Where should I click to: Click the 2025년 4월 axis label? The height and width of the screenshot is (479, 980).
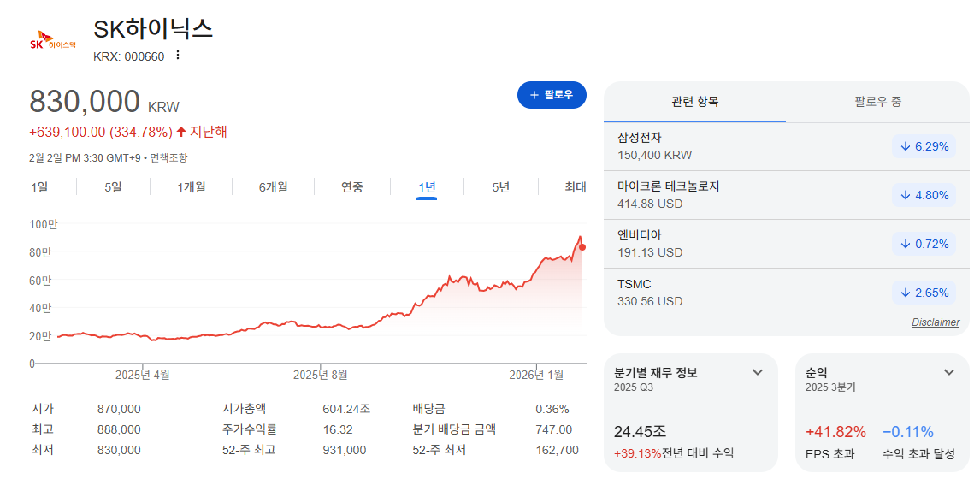point(143,376)
